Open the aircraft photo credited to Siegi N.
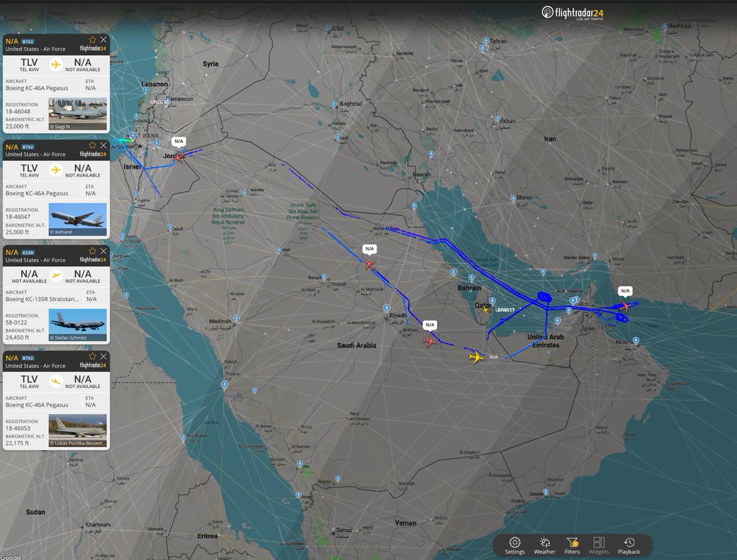The height and width of the screenshot is (560, 737). coord(77,114)
